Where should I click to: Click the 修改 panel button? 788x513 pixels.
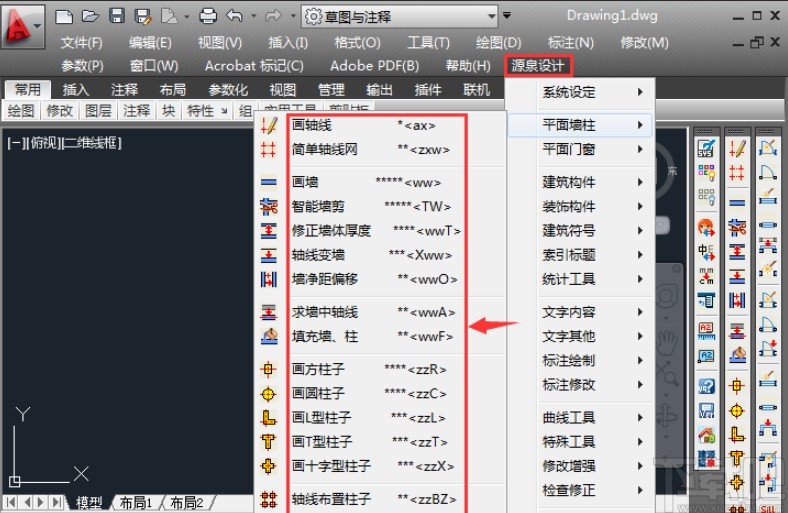59,111
